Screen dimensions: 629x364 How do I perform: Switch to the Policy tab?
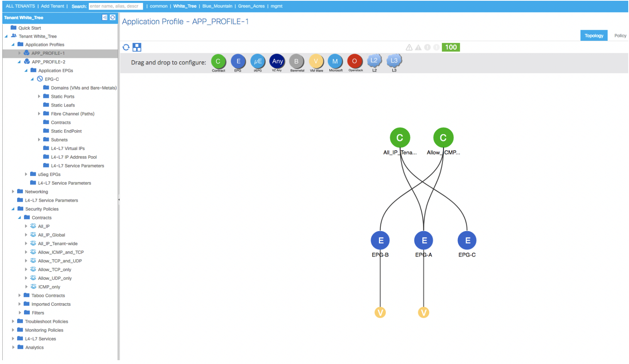620,36
